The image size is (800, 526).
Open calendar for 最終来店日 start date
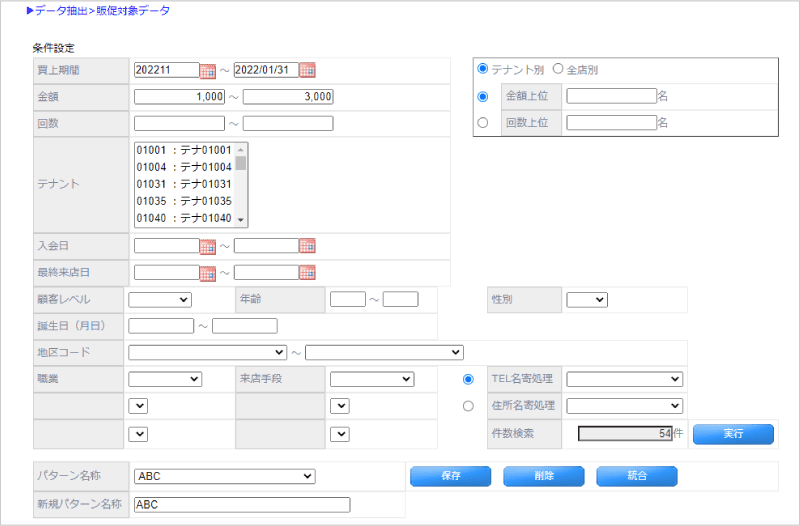click(x=208, y=272)
